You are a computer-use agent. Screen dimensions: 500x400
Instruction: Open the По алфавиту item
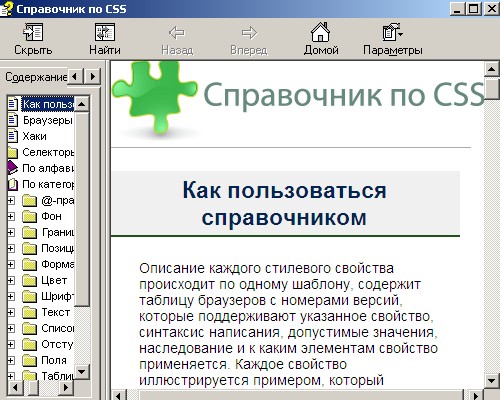pyautogui.click(x=48, y=168)
